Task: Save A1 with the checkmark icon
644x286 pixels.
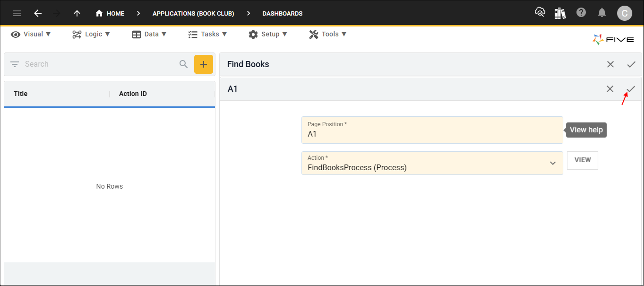Action: [x=631, y=89]
